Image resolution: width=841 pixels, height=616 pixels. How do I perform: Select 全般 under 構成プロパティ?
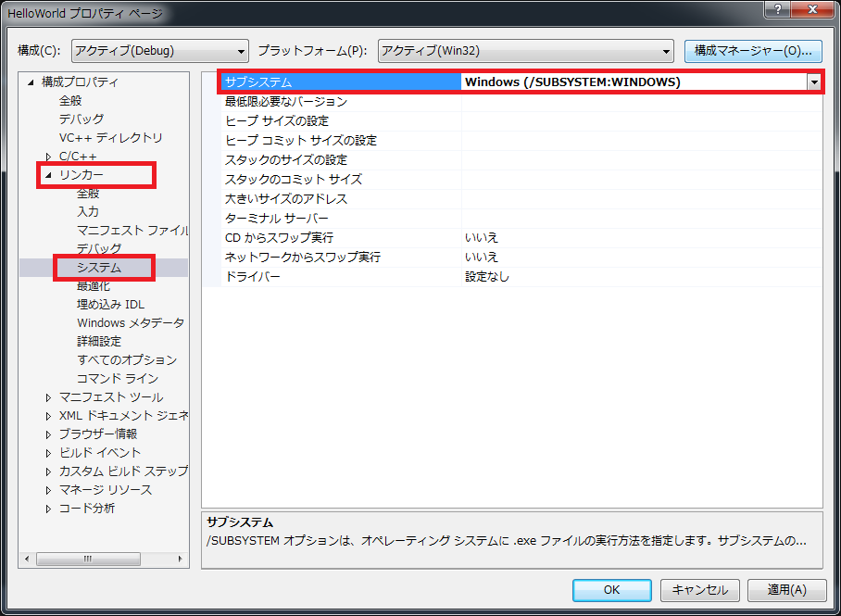click(x=70, y=100)
